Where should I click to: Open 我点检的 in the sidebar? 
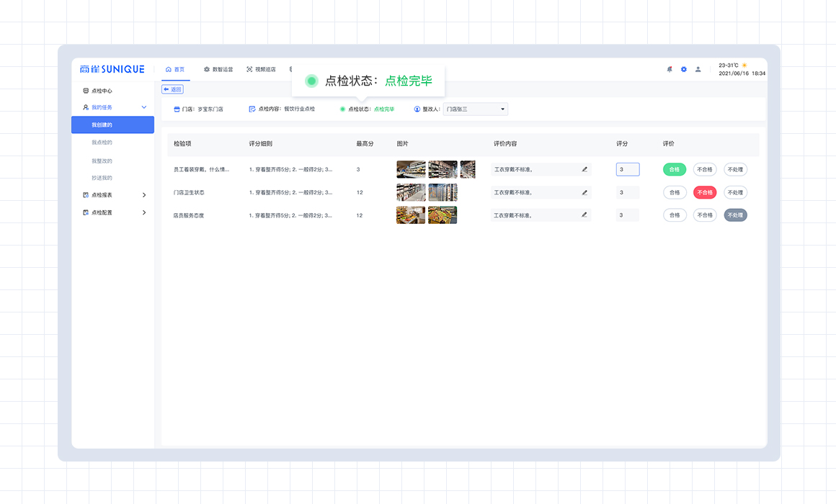click(102, 143)
